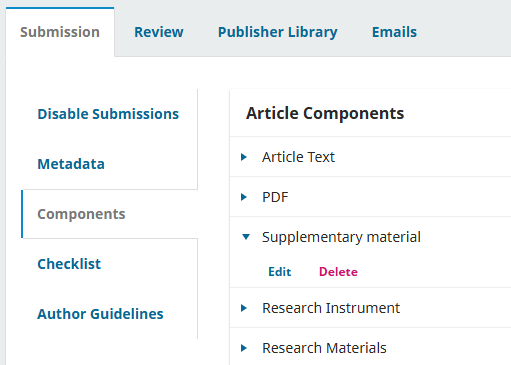Open the Metadata side tab
Image resolution: width=511 pixels, height=365 pixels.
coord(71,164)
